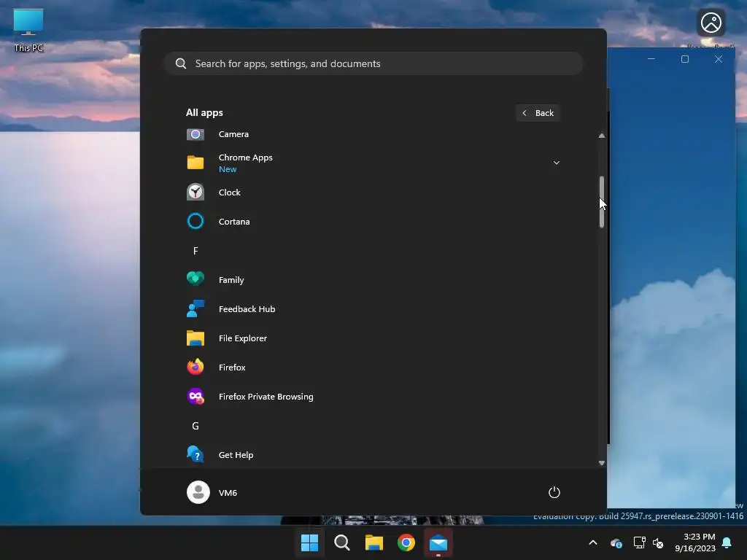Open the Family app icon
Screen dimensions: 747x560
click(196, 279)
